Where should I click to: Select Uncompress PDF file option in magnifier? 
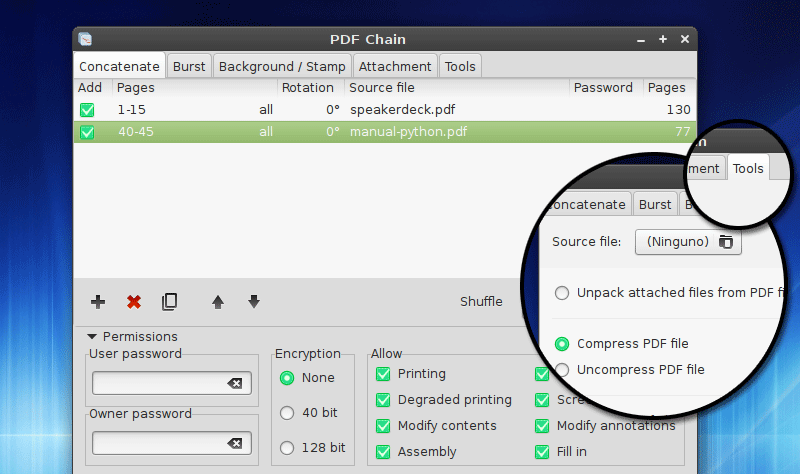pyautogui.click(x=562, y=370)
